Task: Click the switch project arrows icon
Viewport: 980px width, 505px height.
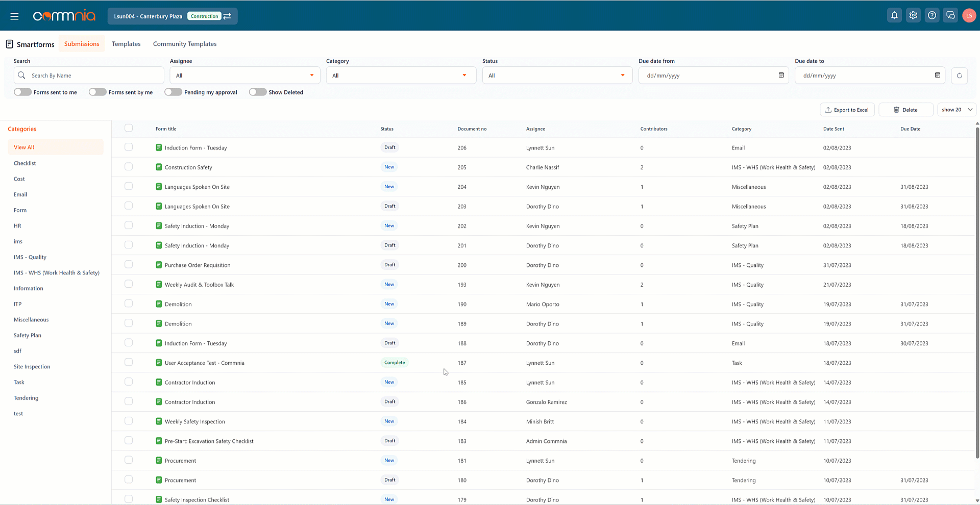Action: (x=227, y=16)
